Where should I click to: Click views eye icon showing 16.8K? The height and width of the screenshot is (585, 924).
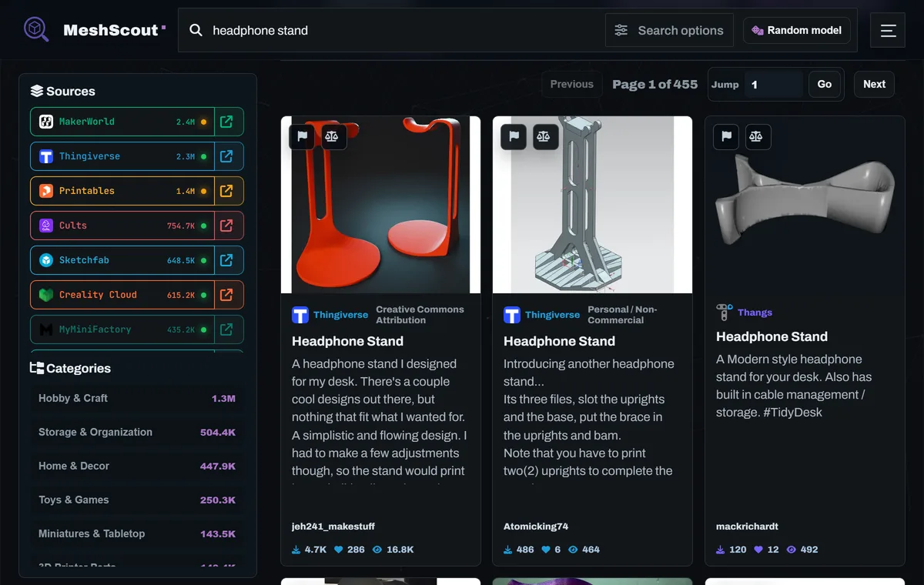pyautogui.click(x=377, y=550)
